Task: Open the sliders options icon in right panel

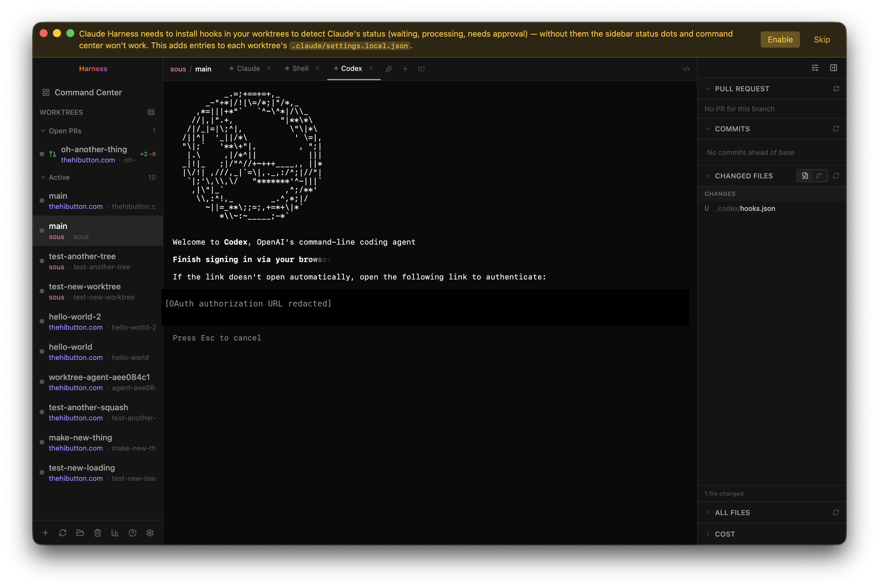Action: click(815, 68)
